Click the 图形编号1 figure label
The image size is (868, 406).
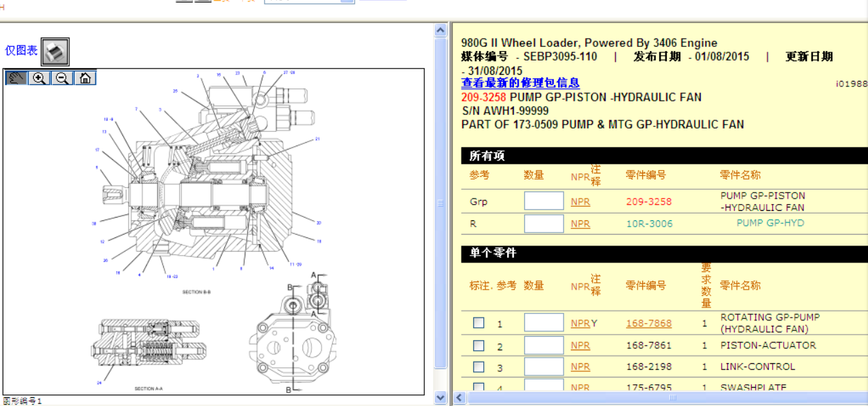pyautogui.click(x=22, y=401)
